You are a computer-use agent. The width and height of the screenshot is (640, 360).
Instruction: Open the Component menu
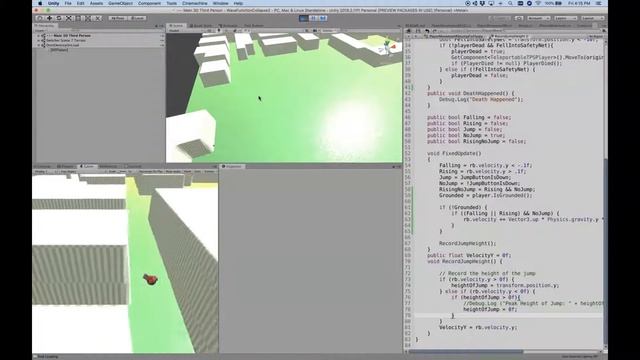[149, 3]
